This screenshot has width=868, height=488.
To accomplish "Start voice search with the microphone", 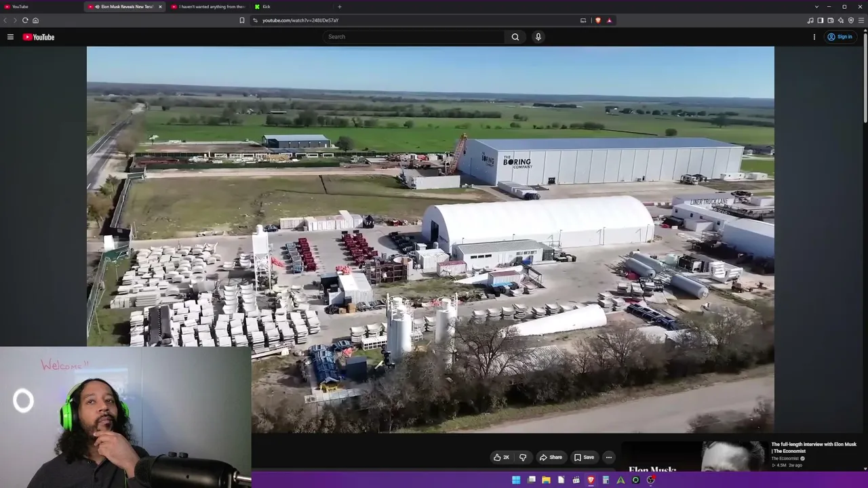I will (x=538, y=37).
